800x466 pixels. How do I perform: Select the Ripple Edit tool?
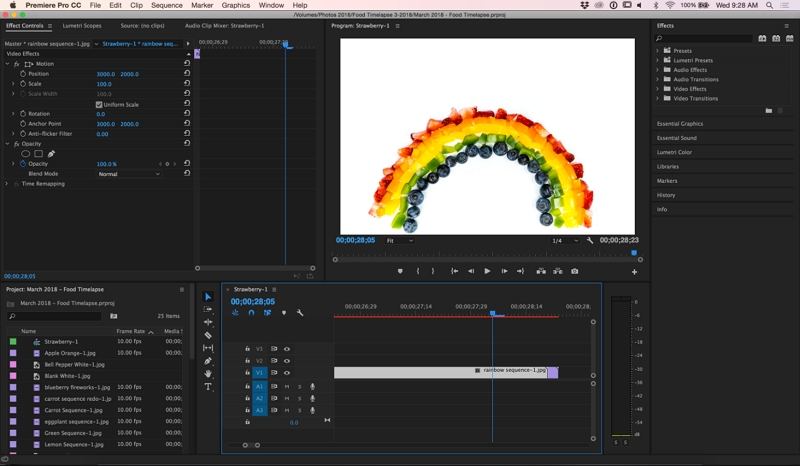(208, 322)
